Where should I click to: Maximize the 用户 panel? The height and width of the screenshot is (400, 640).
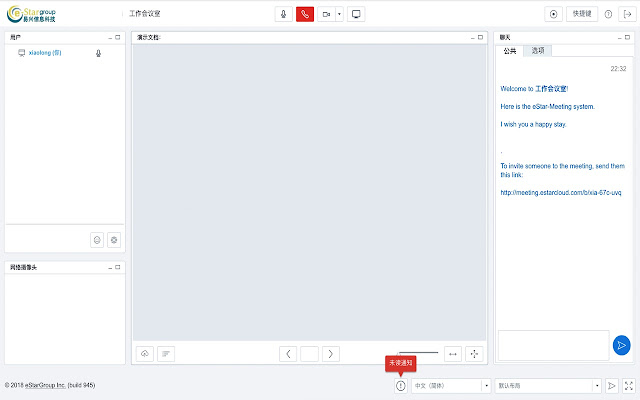(118, 37)
